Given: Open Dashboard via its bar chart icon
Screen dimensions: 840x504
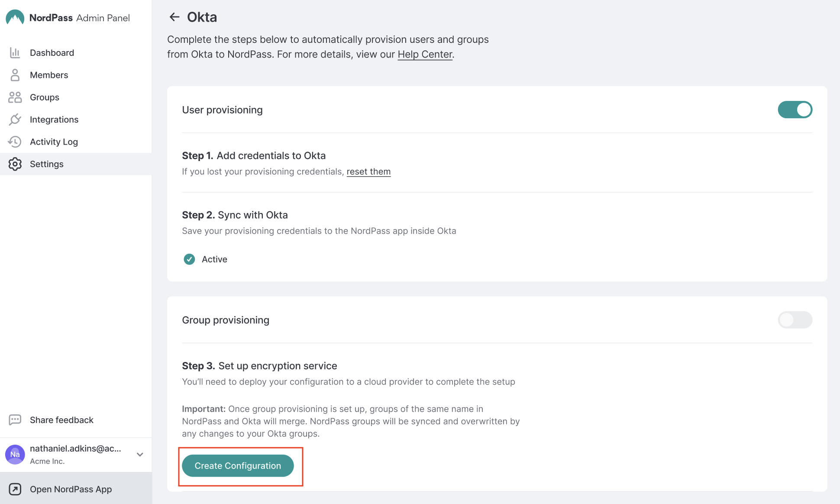Looking at the screenshot, I should point(15,53).
